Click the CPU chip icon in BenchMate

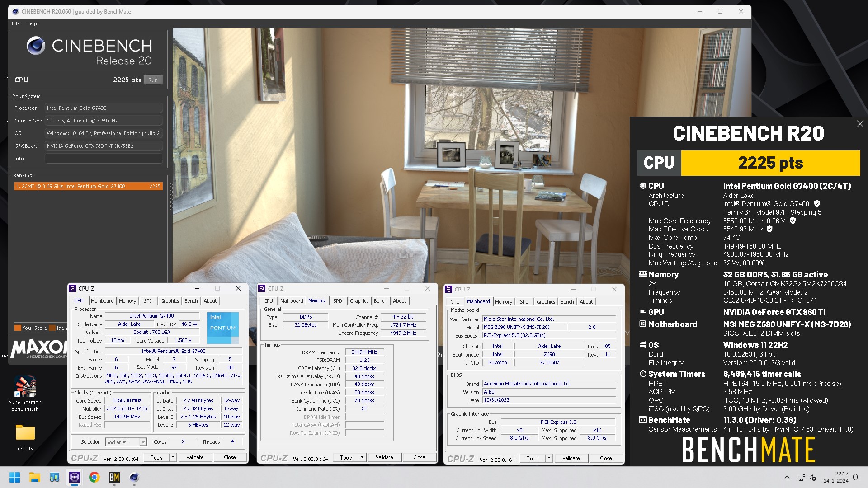point(643,186)
